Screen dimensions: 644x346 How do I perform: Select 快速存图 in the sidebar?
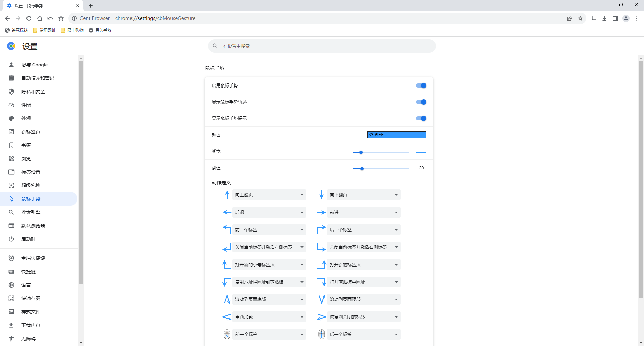point(39,298)
